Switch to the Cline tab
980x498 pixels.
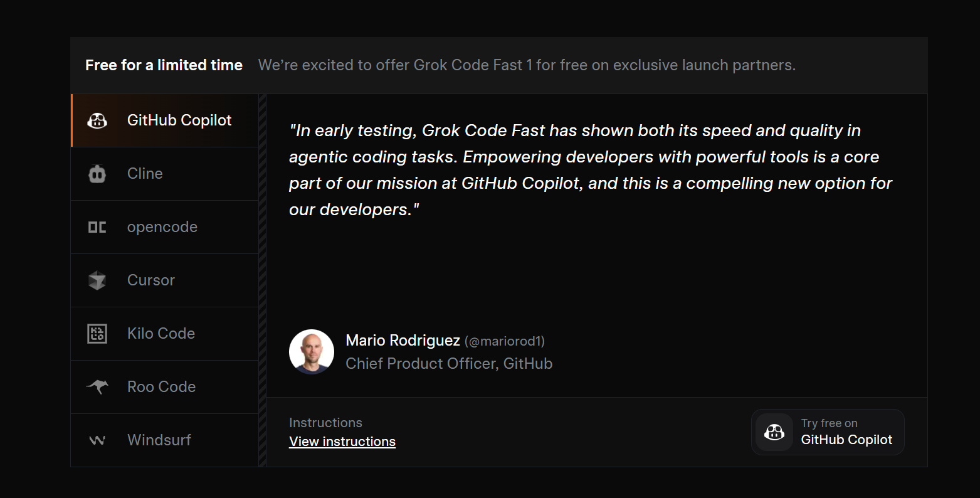click(145, 174)
